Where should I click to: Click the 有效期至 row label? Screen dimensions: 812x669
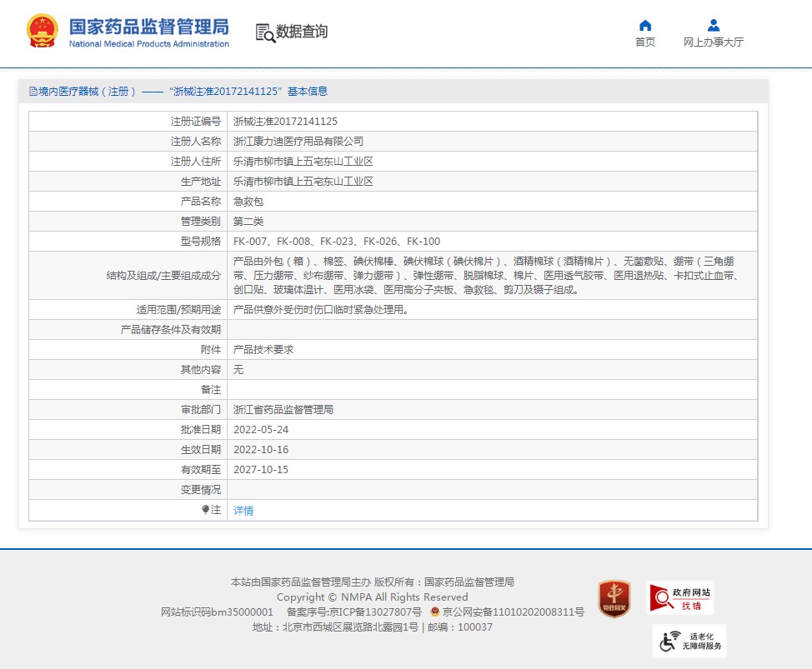pyautogui.click(x=200, y=470)
